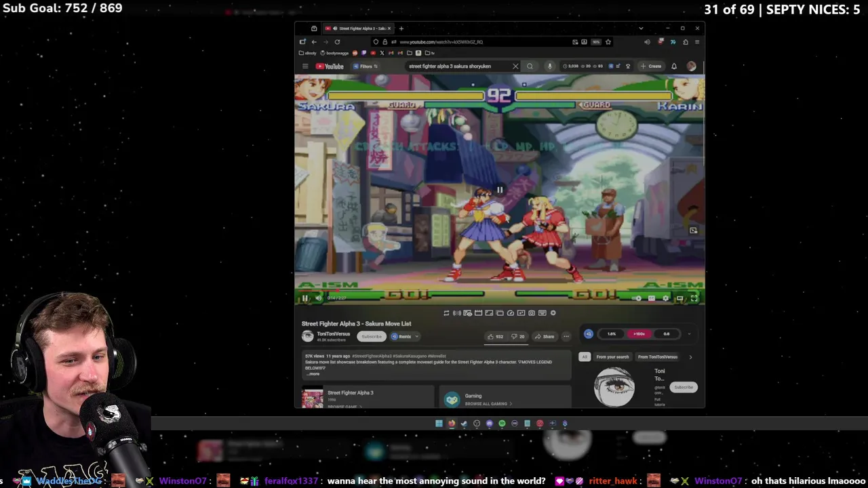Open the player settings gear
The image size is (868, 488).
click(665, 298)
